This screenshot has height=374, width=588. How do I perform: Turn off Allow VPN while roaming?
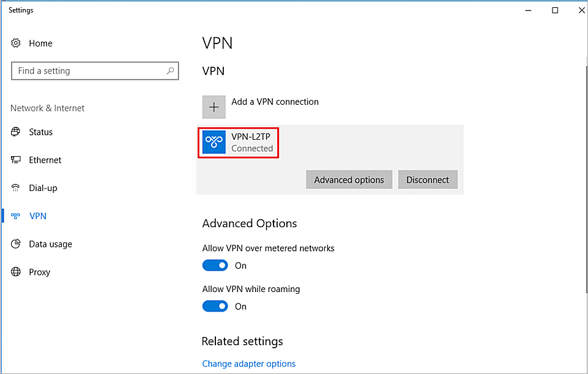(x=215, y=306)
